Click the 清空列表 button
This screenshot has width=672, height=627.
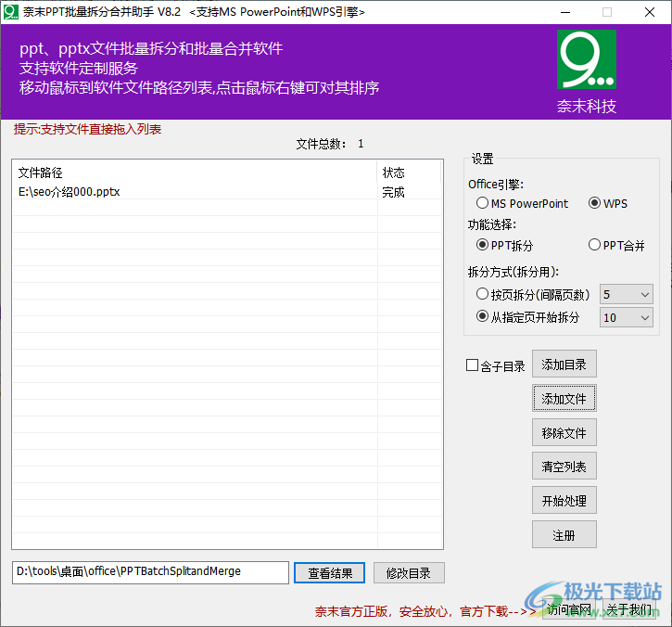(x=564, y=467)
